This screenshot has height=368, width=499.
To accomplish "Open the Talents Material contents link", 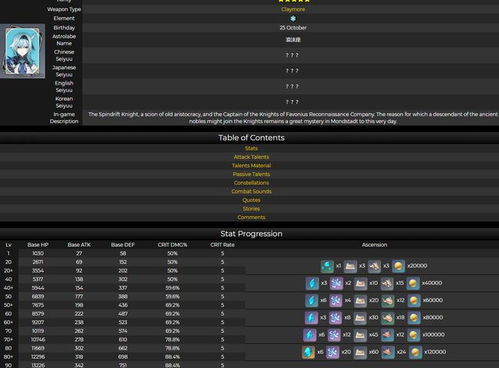I will pos(251,166).
